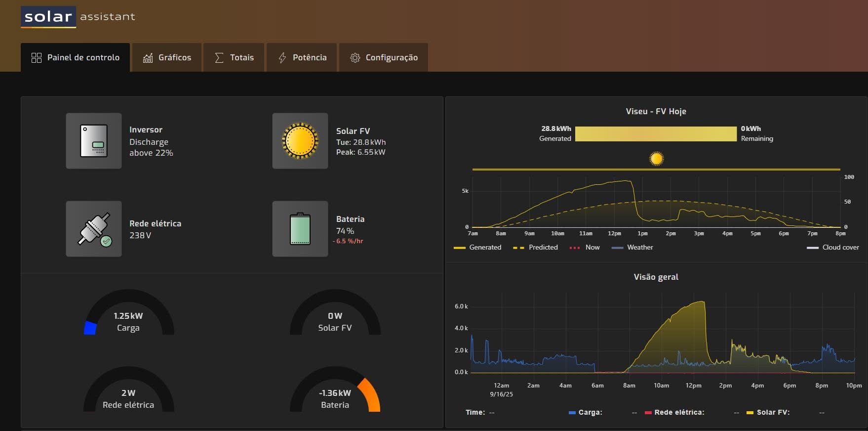Click the Solar FV sun icon

[300, 141]
